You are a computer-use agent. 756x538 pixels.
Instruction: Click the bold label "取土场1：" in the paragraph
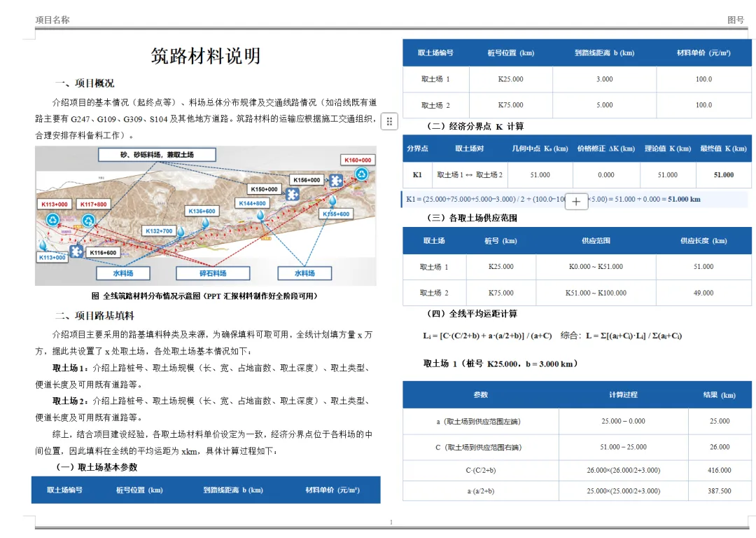[71, 368]
